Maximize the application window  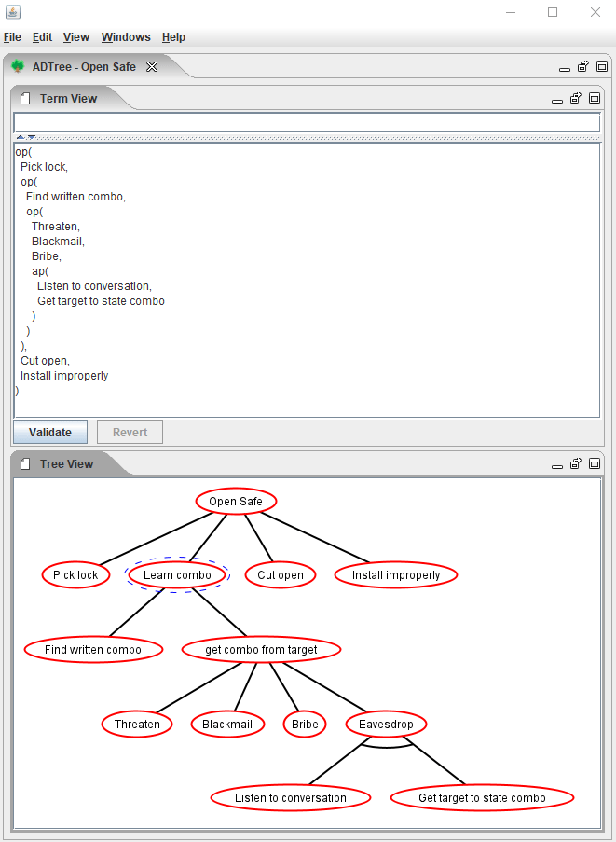[x=553, y=12]
